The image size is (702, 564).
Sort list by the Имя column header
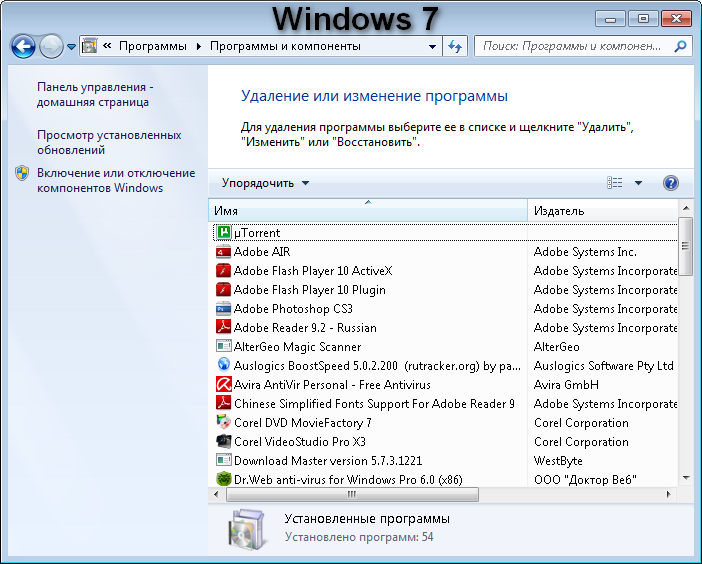coord(367,211)
